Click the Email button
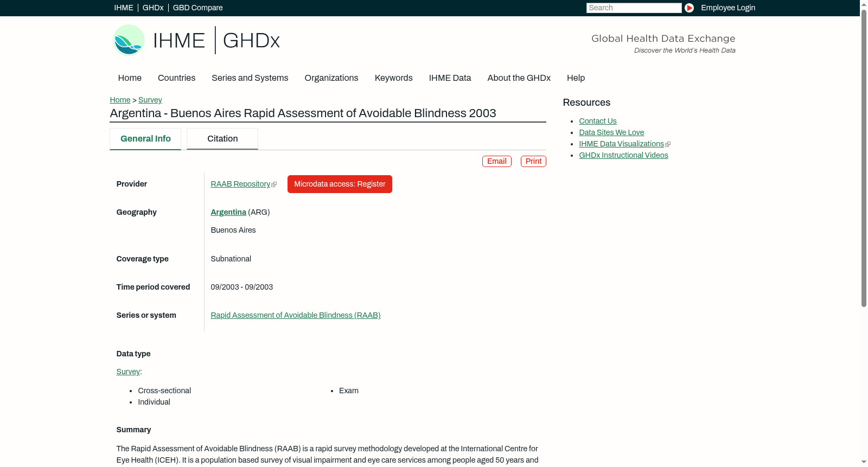 pos(496,161)
